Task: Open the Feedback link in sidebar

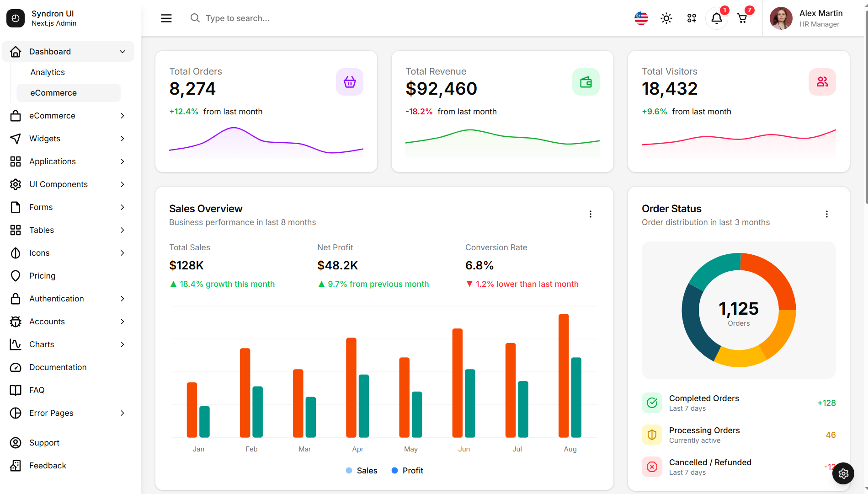Action: (68, 466)
